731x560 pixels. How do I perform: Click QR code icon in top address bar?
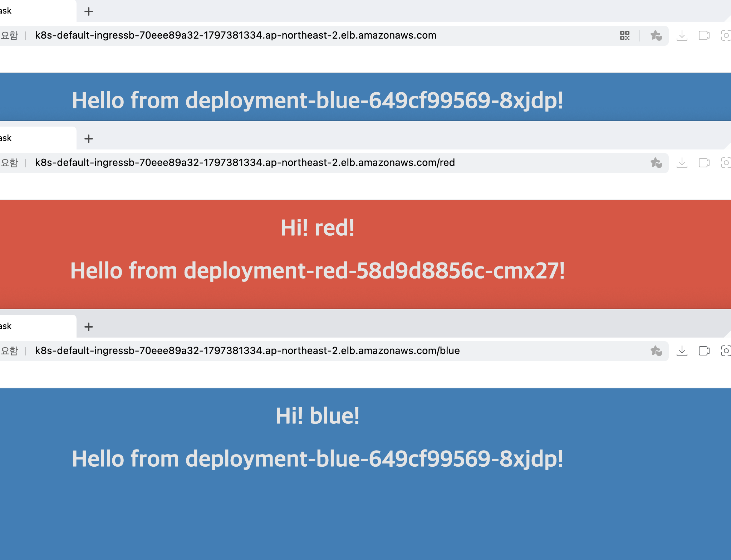[x=624, y=35]
